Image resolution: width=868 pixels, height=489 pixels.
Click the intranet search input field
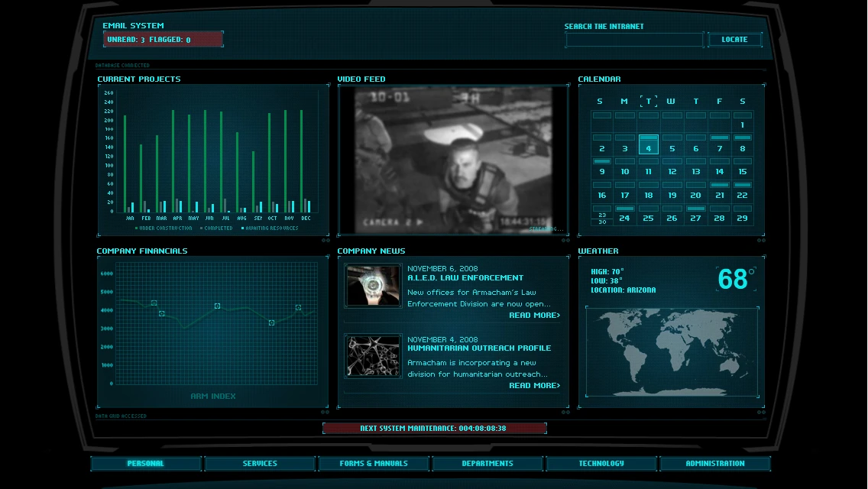tap(634, 39)
